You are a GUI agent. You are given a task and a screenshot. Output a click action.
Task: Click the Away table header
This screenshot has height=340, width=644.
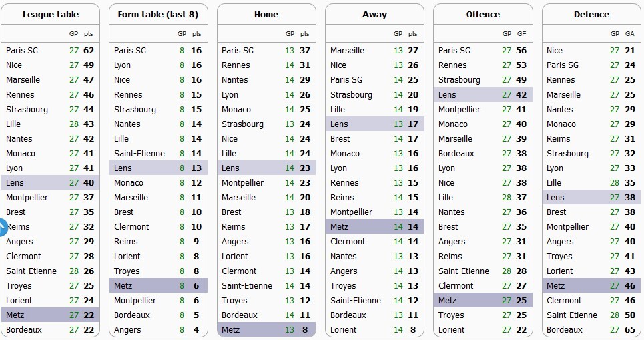click(x=374, y=15)
